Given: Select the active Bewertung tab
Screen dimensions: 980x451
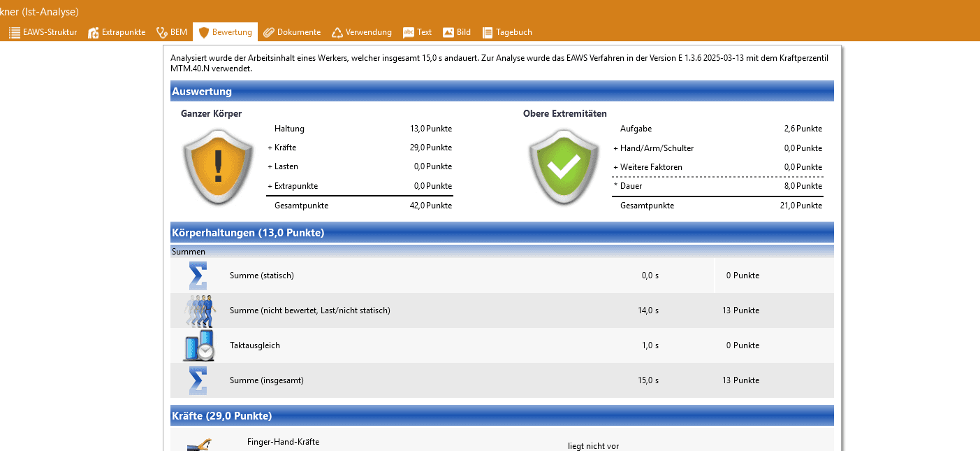Looking at the screenshot, I should 225,32.
